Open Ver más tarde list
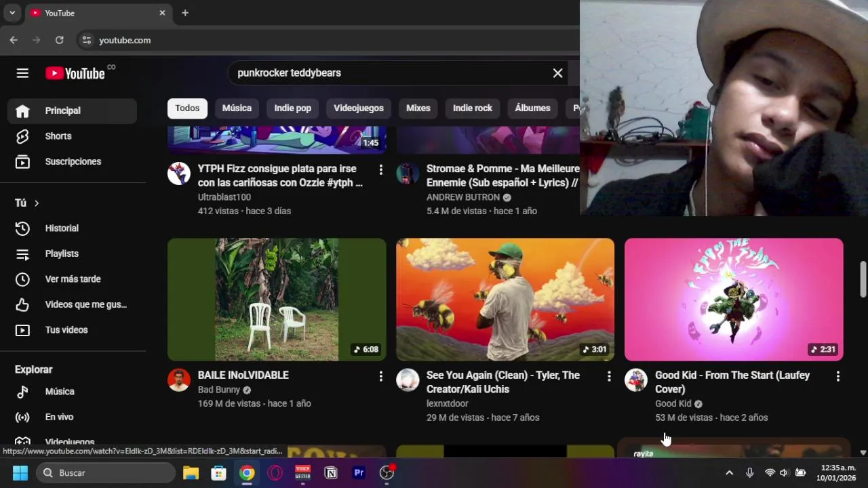Screen dimensions: 868x488 (73, 279)
